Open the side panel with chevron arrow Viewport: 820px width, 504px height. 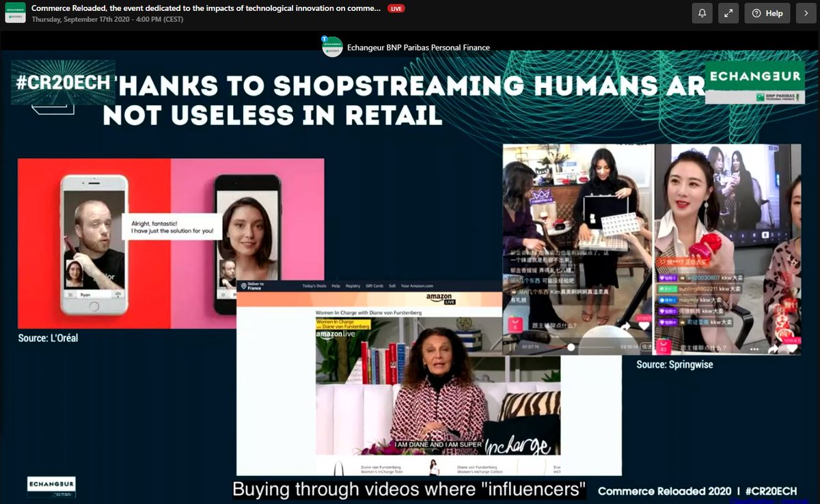[x=806, y=13]
